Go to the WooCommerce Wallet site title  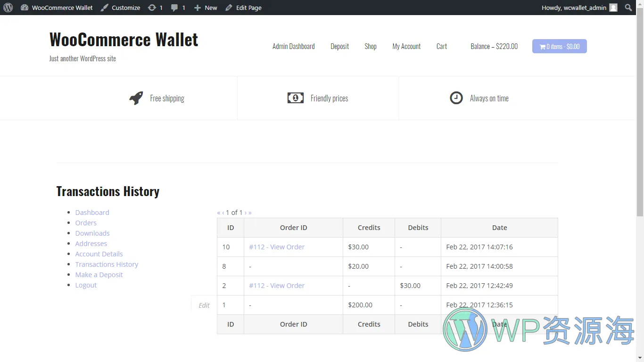pos(124,40)
